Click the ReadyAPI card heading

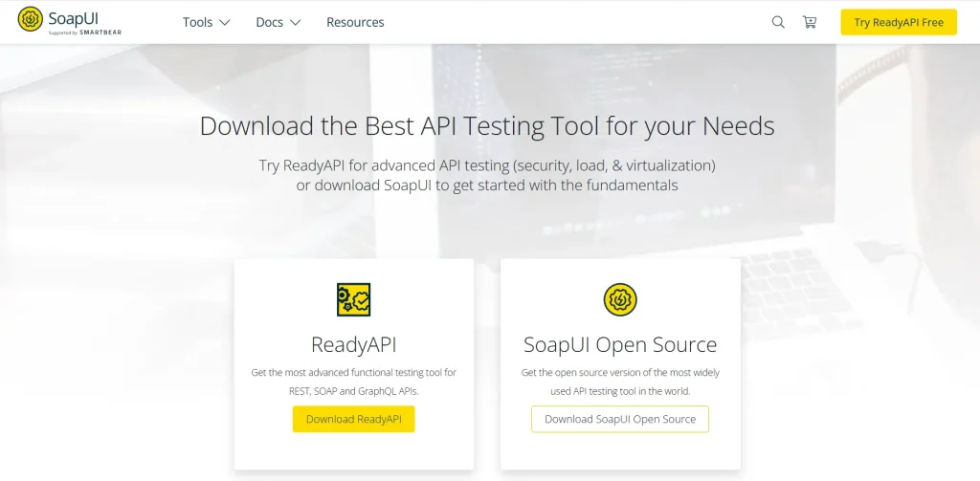pos(354,344)
